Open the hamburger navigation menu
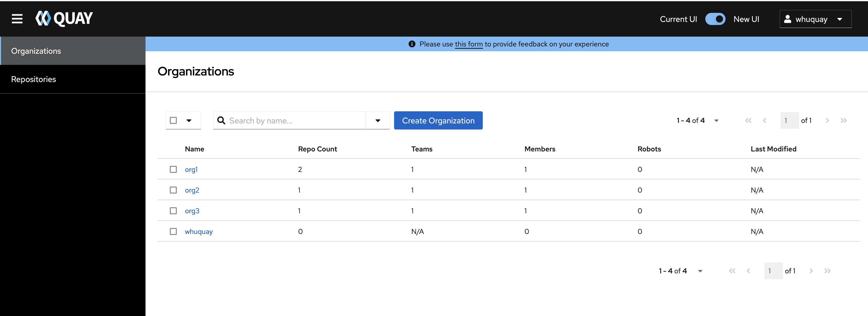868x316 pixels. (x=17, y=19)
